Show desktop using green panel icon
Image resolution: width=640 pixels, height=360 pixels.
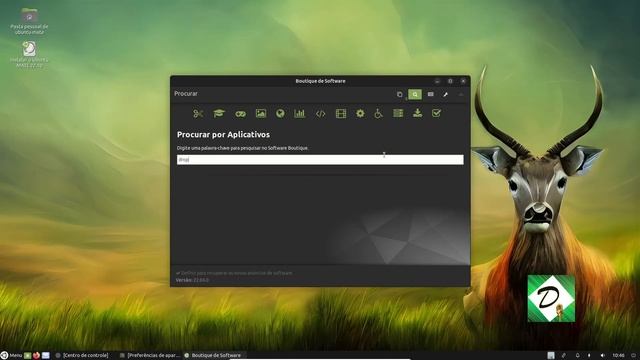(27, 356)
